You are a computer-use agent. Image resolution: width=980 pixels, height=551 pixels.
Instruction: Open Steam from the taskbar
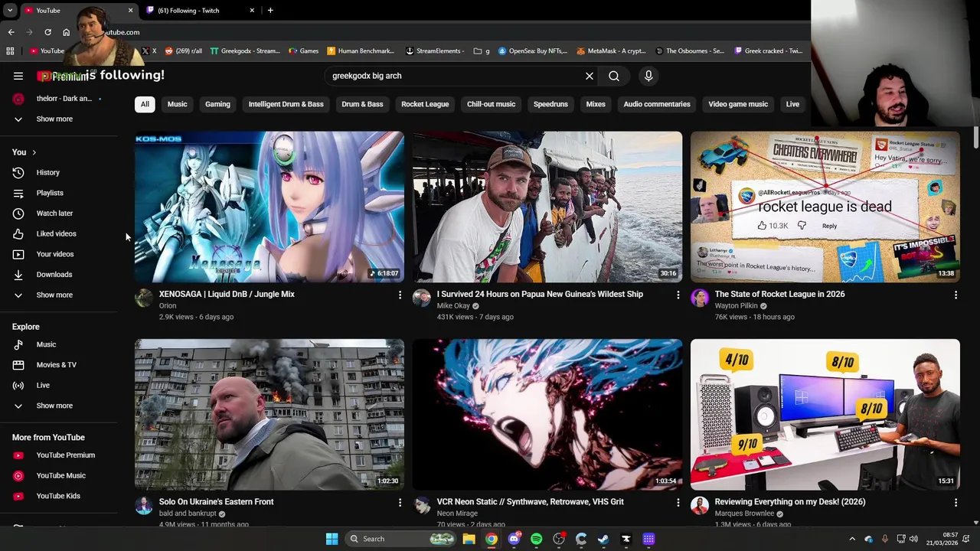coord(603,539)
